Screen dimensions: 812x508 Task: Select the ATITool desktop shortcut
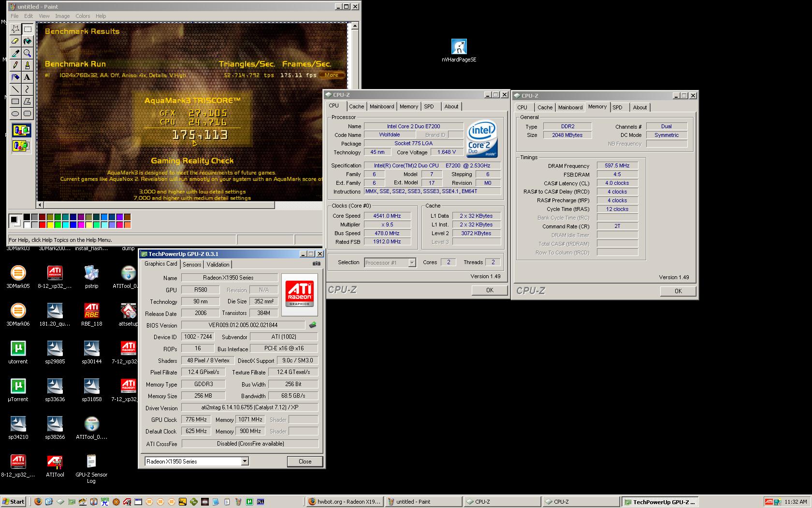[x=55, y=466]
